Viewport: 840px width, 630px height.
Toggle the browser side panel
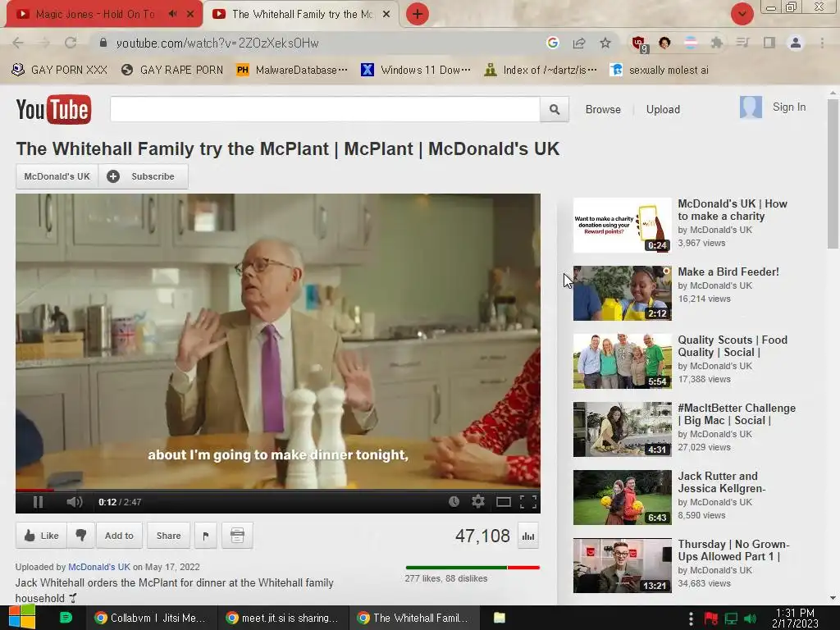pos(769,43)
